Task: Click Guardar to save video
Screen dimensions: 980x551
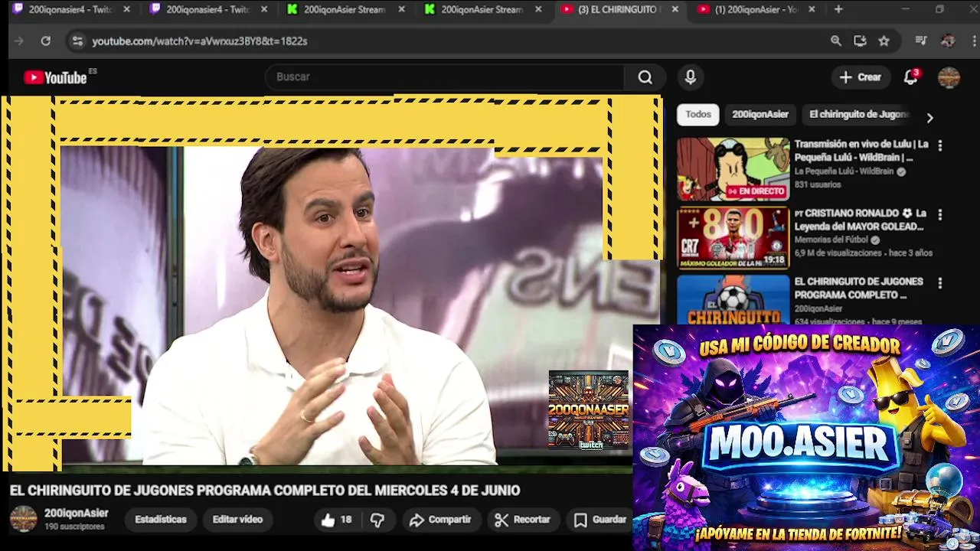Action: coord(601,520)
